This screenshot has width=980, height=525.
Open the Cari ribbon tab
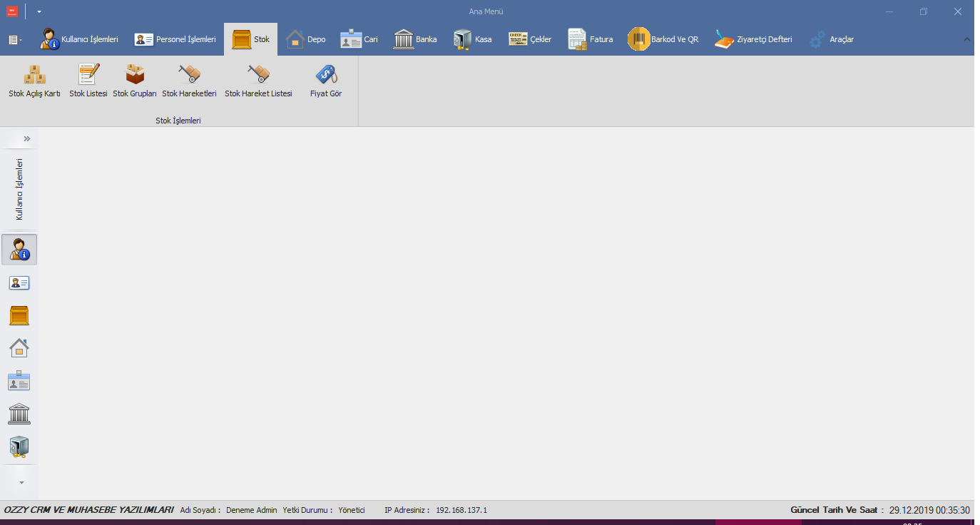359,39
